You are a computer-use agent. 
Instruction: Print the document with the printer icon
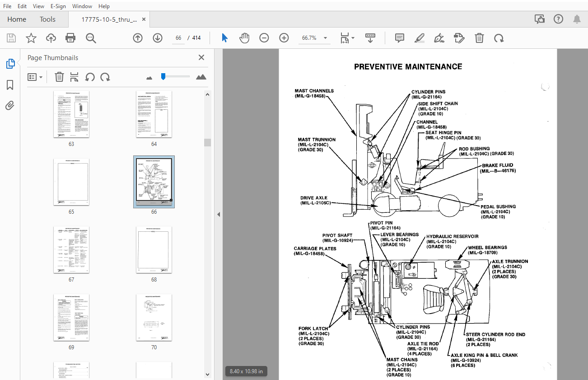tap(70, 38)
